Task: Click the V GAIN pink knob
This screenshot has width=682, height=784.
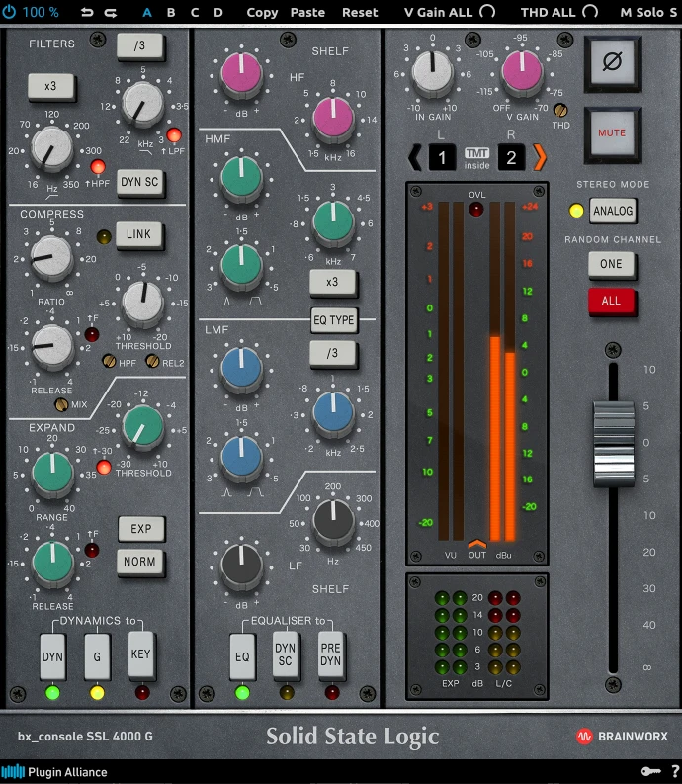Action: point(522,71)
